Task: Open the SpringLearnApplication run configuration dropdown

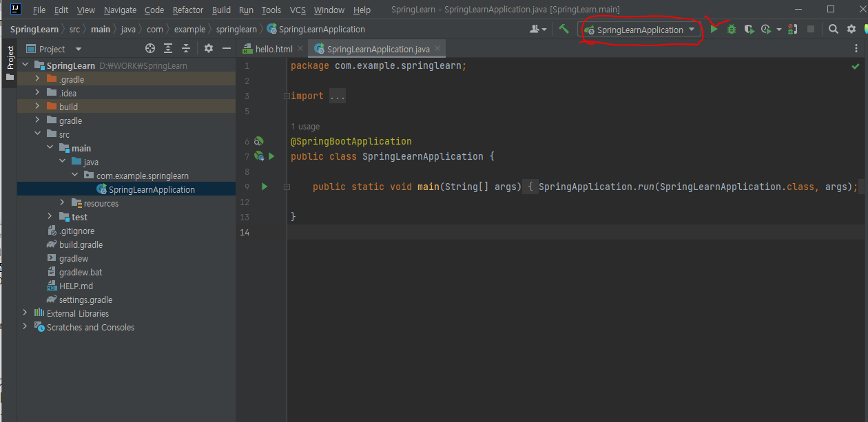Action: (640, 30)
